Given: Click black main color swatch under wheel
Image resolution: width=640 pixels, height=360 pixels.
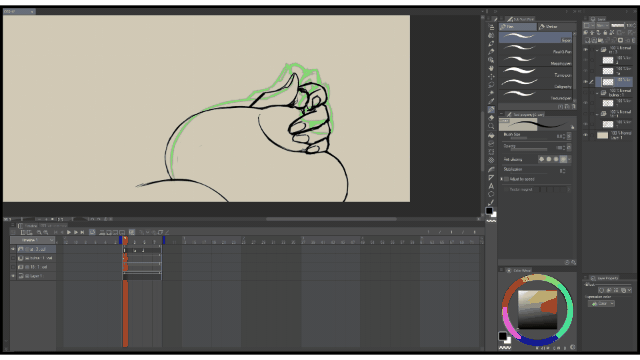Looking at the screenshot, I should 503,336.
